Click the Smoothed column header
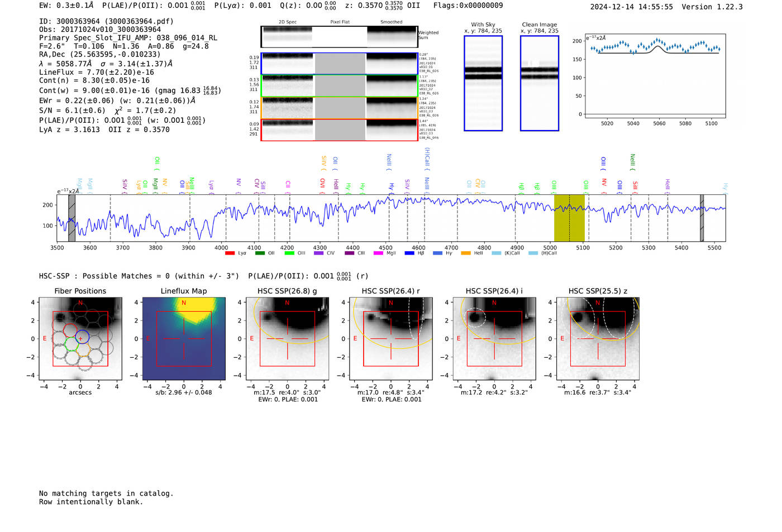The image size is (782, 532). [x=391, y=22]
